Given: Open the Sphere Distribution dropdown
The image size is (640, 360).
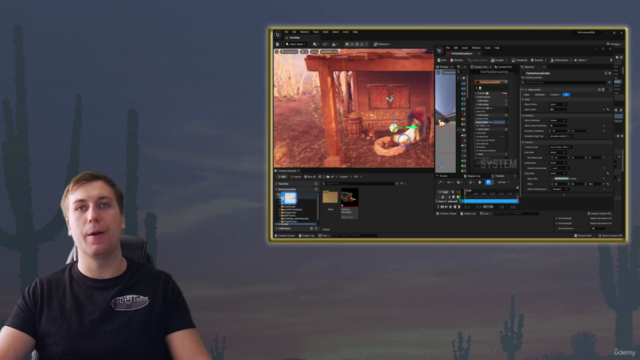Looking at the screenshot, I should pyautogui.click(x=558, y=120).
